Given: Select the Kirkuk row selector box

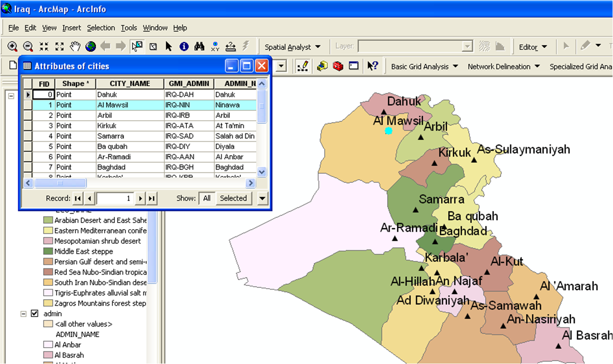Looking at the screenshot, I should click(28, 126).
